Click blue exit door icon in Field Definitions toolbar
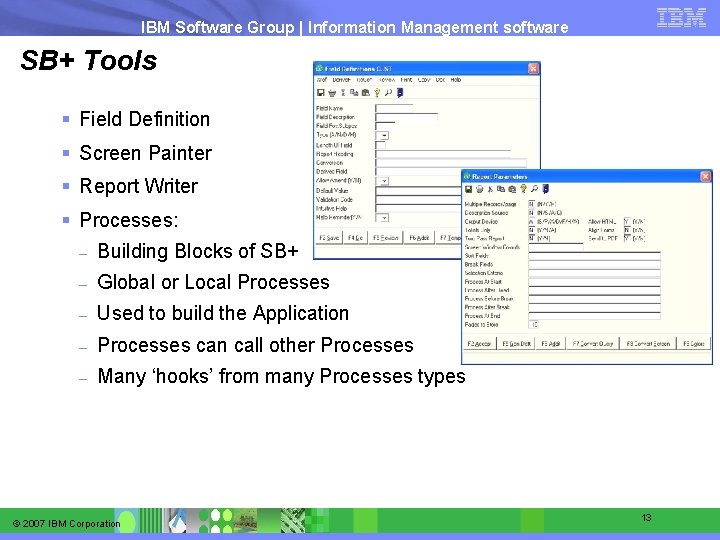The width and height of the screenshot is (720, 540). click(x=400, y=93)
